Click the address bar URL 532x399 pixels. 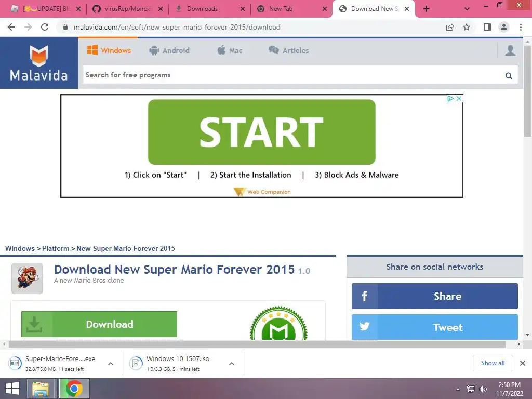point(177,27)
